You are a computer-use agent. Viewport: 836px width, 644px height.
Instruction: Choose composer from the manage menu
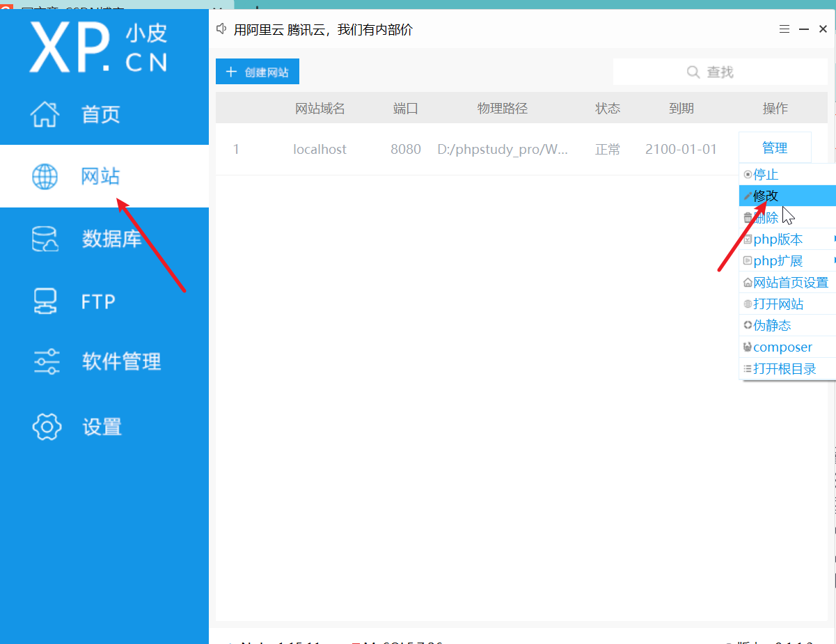pos(787,347)
